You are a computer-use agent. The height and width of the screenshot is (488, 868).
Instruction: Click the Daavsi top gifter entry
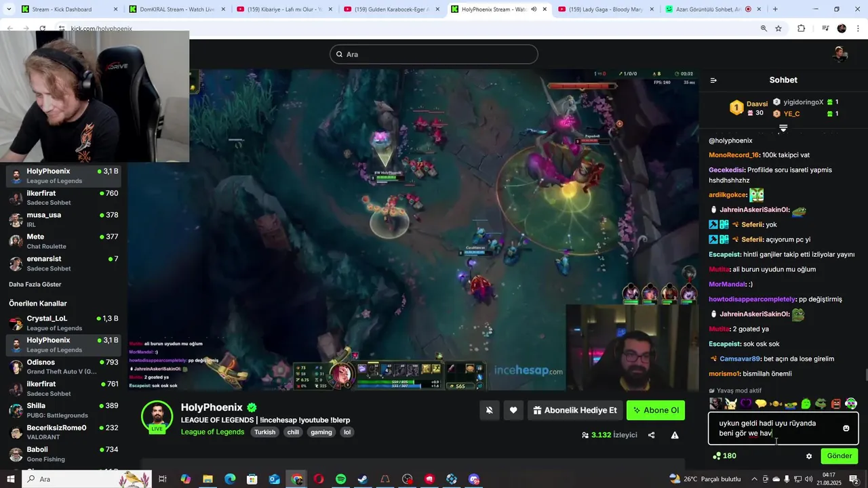pyautogui.click(x=749, y=108)
